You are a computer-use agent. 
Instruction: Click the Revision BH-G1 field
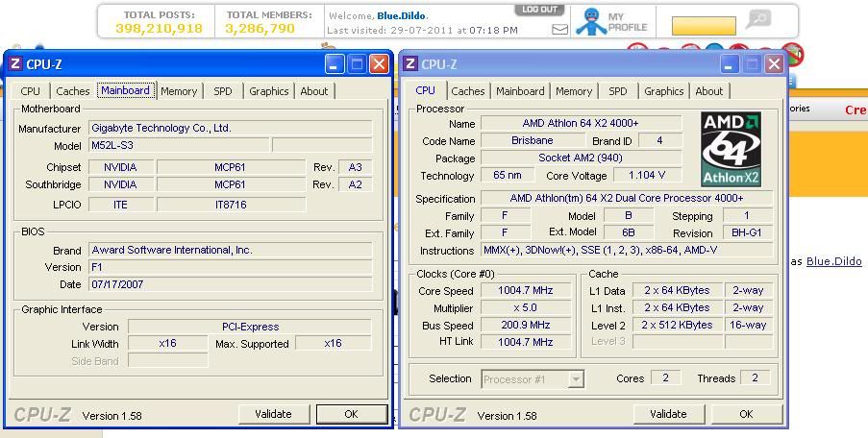747,232
